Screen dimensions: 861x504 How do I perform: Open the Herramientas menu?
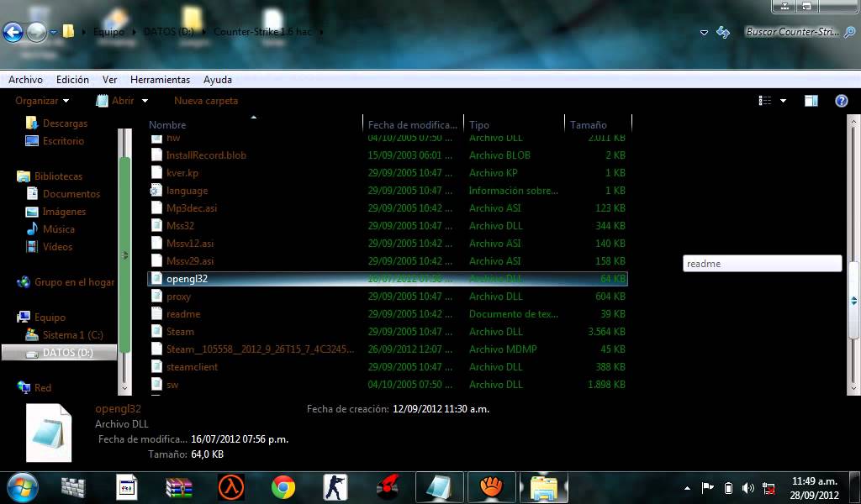point(161,80)
